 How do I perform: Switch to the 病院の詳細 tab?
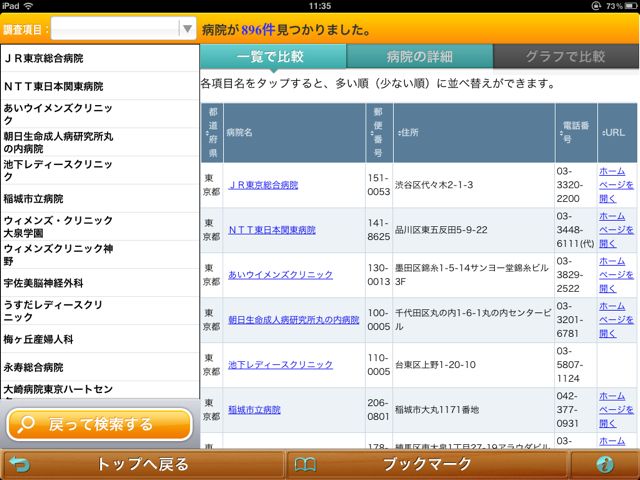coord(420,56)
